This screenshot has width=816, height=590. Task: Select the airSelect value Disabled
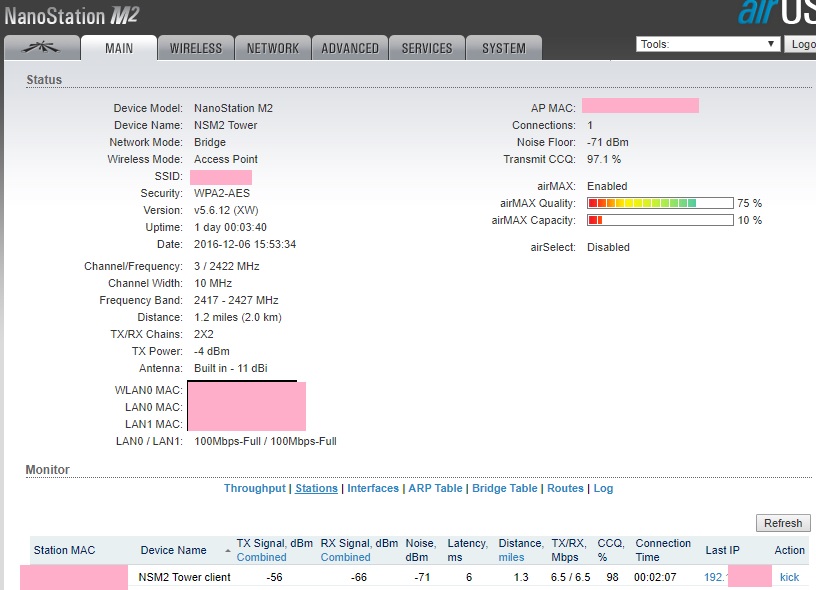[x=608, y=247]
